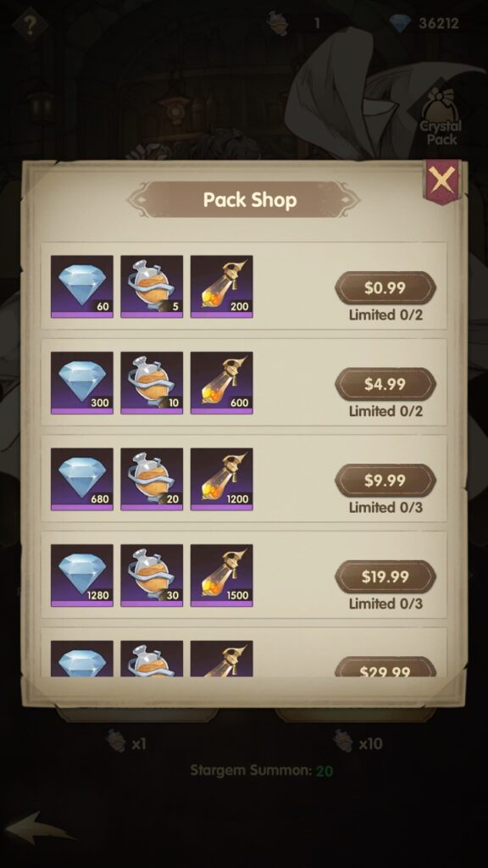Close the Pack Shop with the X
488x868 pixels.
(x=442, y=181)
